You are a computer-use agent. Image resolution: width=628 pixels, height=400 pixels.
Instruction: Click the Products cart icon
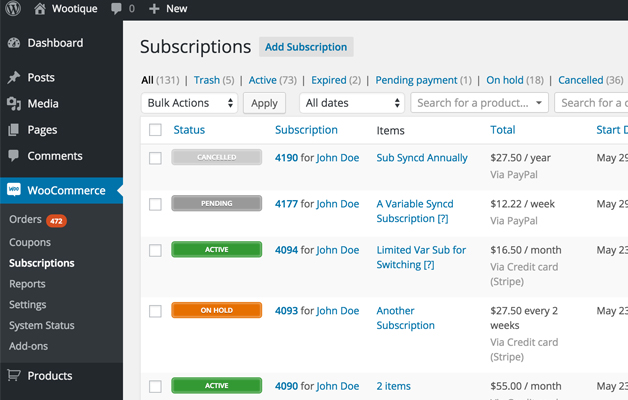(x=14, y=376)
